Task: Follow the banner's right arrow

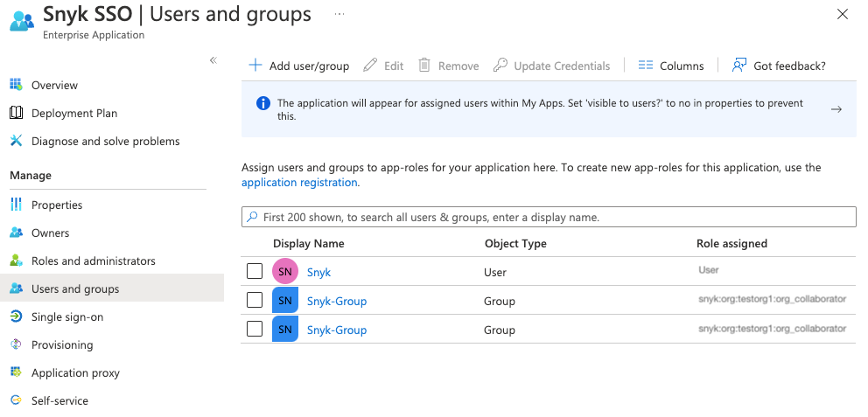Action: click(x=836, y=109)
